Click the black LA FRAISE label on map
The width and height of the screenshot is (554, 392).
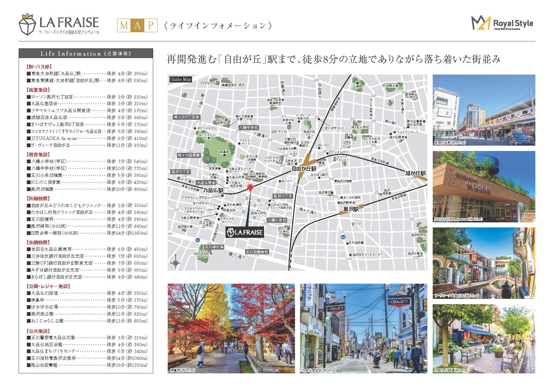tap(245, 233)
